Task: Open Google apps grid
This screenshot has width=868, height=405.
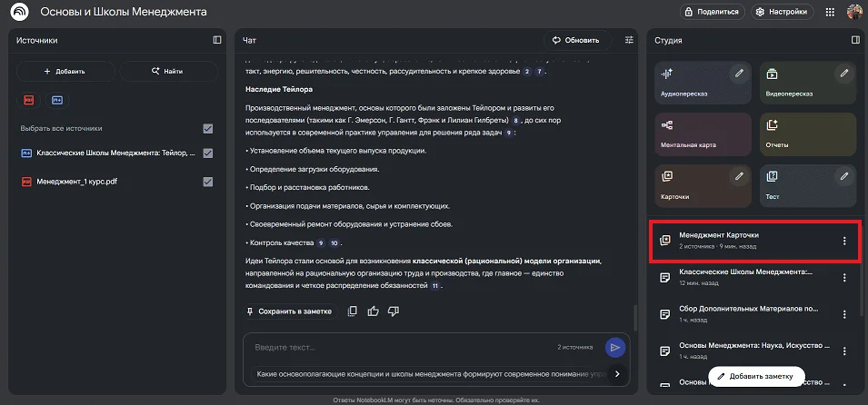Action: click(829, 12)
